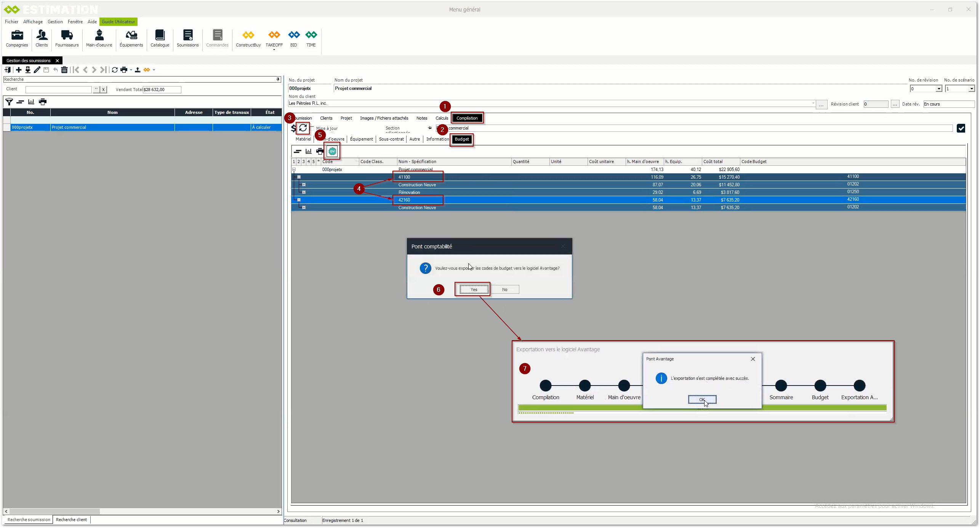This screenshot has height=528, width=980.
Task: Click Yes in Pont comptabilité dialog
Action: pos(474,290)
